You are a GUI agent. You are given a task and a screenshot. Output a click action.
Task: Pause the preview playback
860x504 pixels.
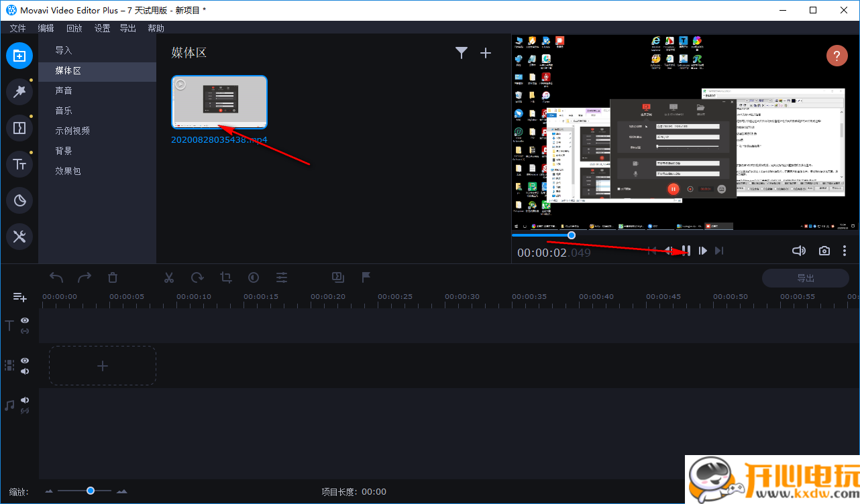[686, 251]
